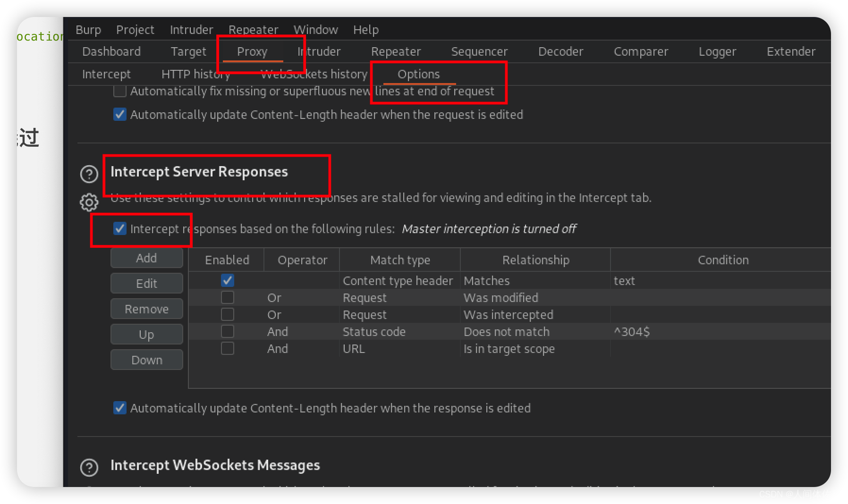The height and width of the screenshot is (504, 848).
Task: Open the Intercept sub-tab
Action: tap(106, 74)
